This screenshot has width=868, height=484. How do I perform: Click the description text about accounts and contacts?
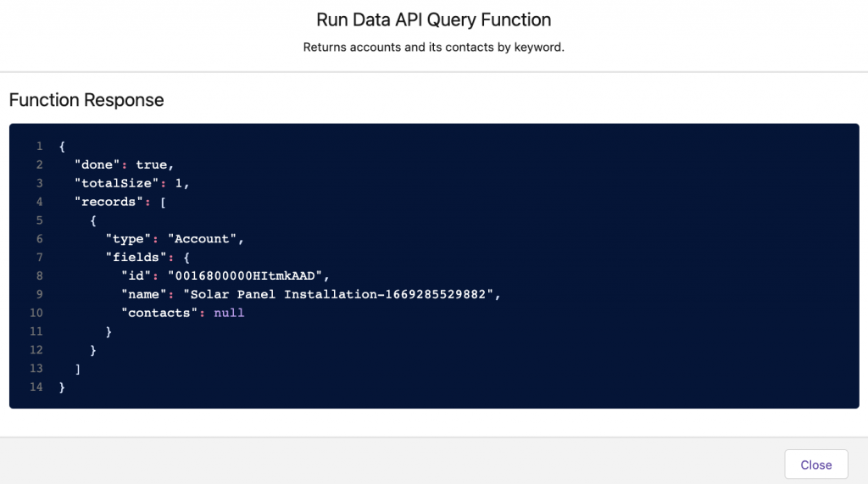coord(433,47)
